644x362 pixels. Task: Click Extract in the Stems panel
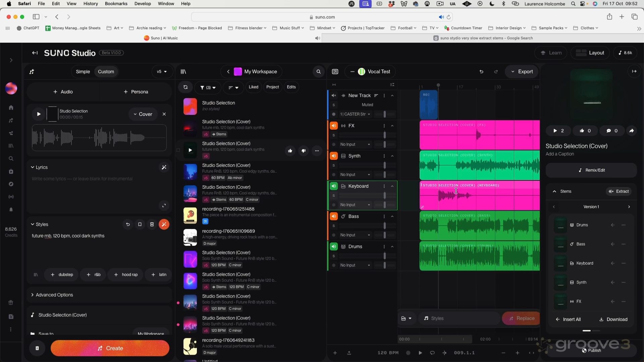(x=619, y=191)
